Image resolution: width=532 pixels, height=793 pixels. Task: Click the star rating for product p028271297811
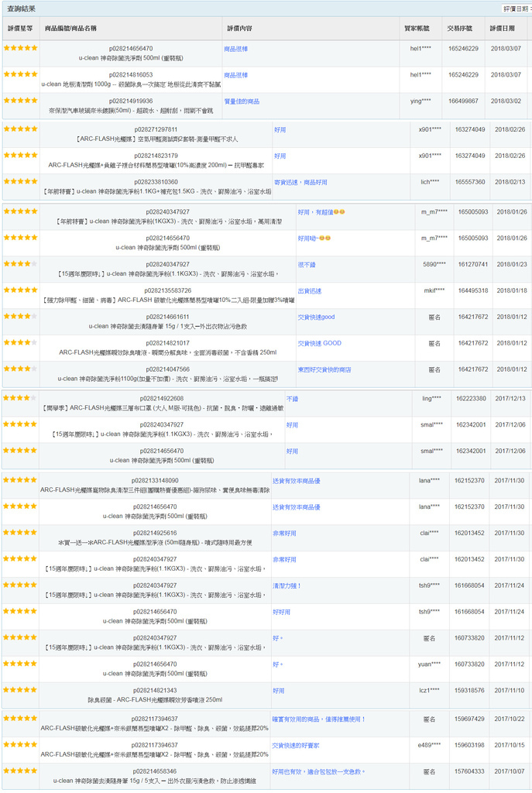click(20, 129)
